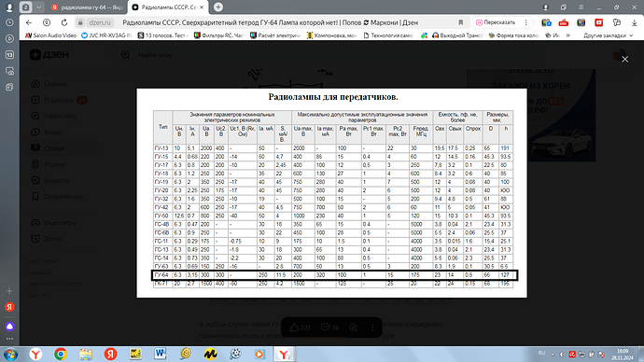
Task: Open the sidebar icon showing number 13
Action: [x=9, y=55]
